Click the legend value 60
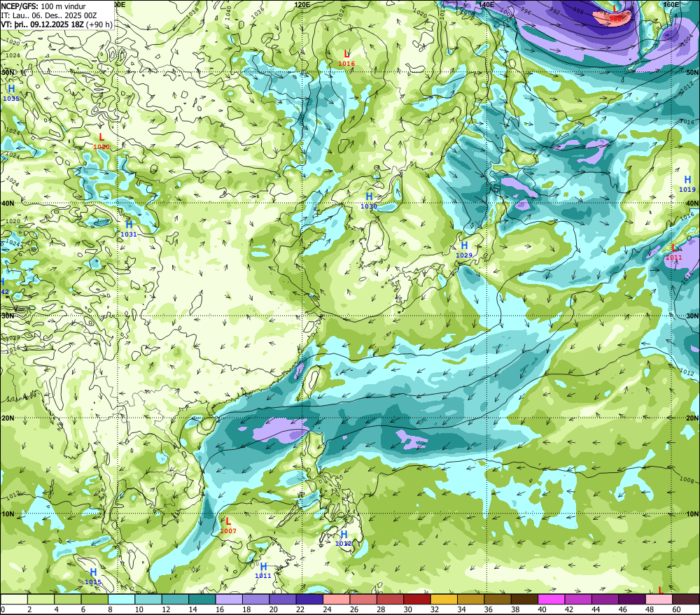Screen dimensions: 700x615 click(676, 609)
